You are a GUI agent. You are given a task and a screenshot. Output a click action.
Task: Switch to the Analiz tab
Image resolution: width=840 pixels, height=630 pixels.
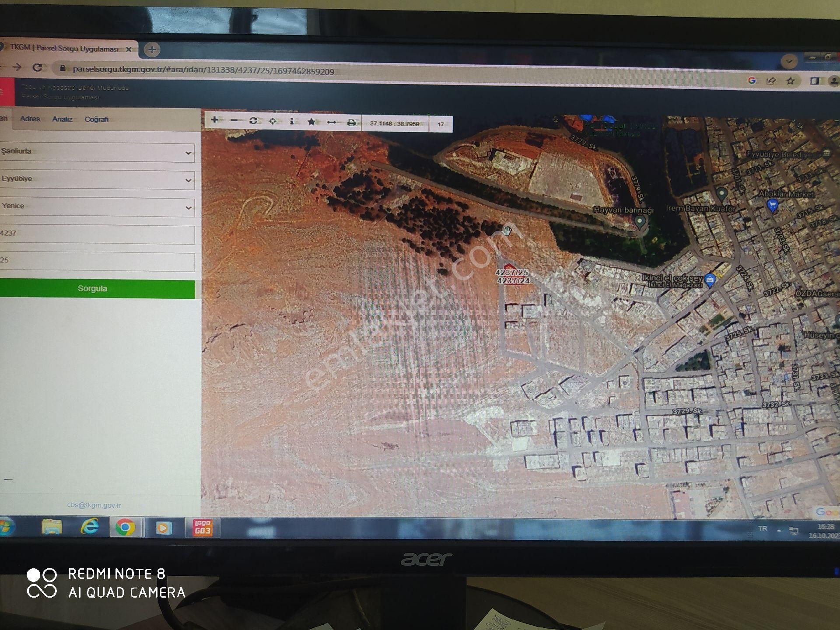[62, 119]
